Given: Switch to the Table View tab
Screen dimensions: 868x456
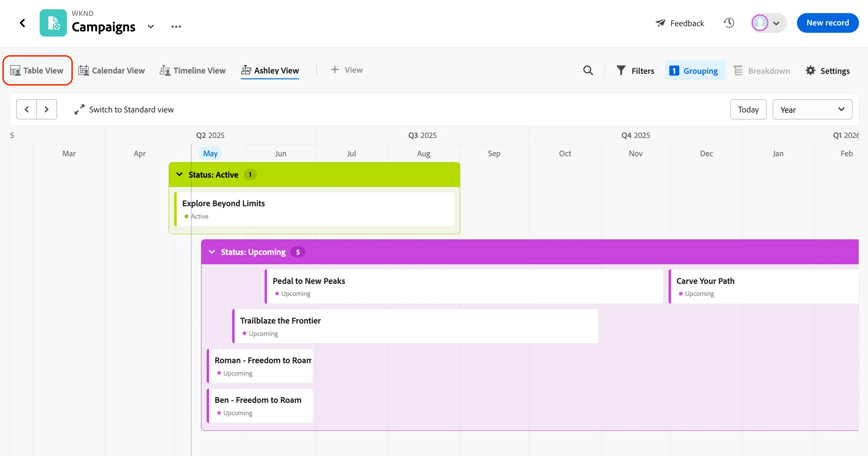Looking at the screenshot, I should click(37, 70).
